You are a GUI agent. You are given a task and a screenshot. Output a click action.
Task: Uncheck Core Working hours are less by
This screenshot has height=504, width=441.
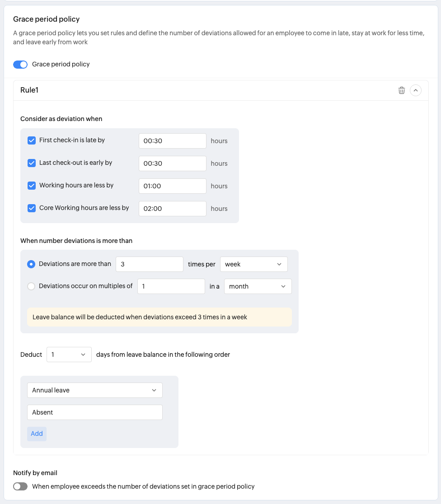pos(32,208)
